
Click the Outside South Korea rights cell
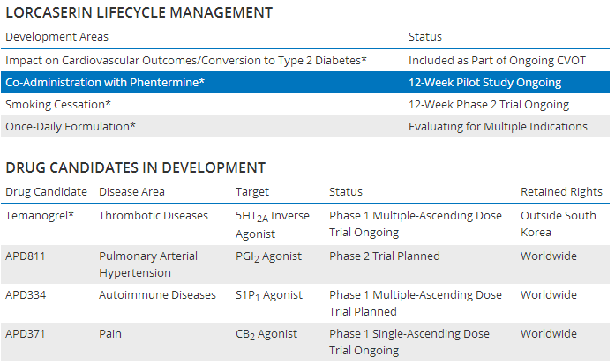click(x=559, y=224)
